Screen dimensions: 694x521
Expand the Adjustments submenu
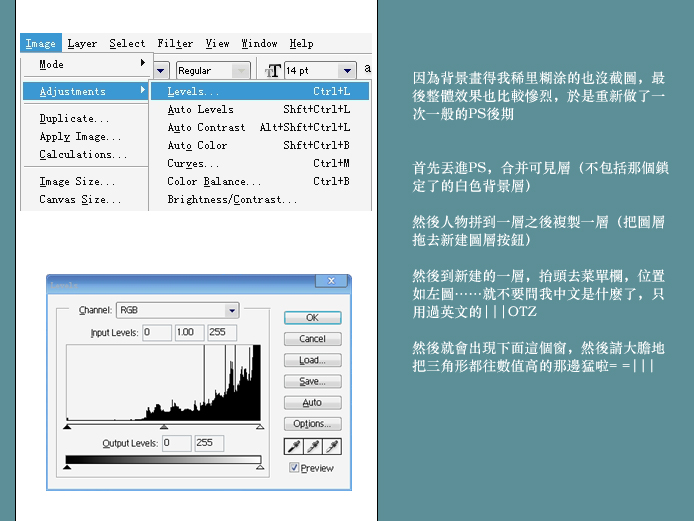tap(85, 91)
